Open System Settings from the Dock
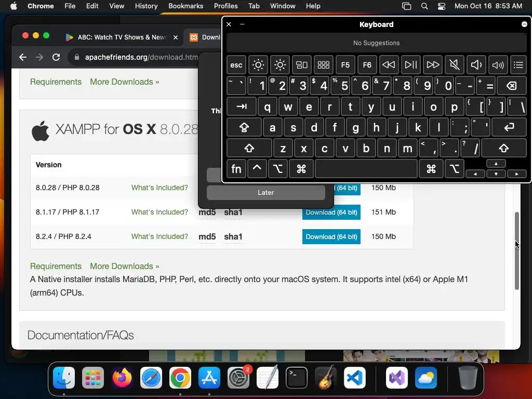The width and height of the screenshot is (532, 399). (238, 378)
